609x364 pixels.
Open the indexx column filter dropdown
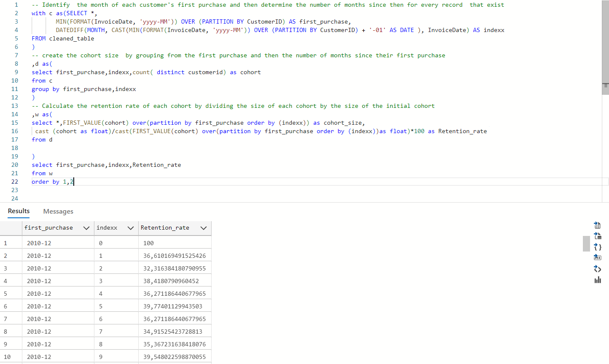click(131, 227)
